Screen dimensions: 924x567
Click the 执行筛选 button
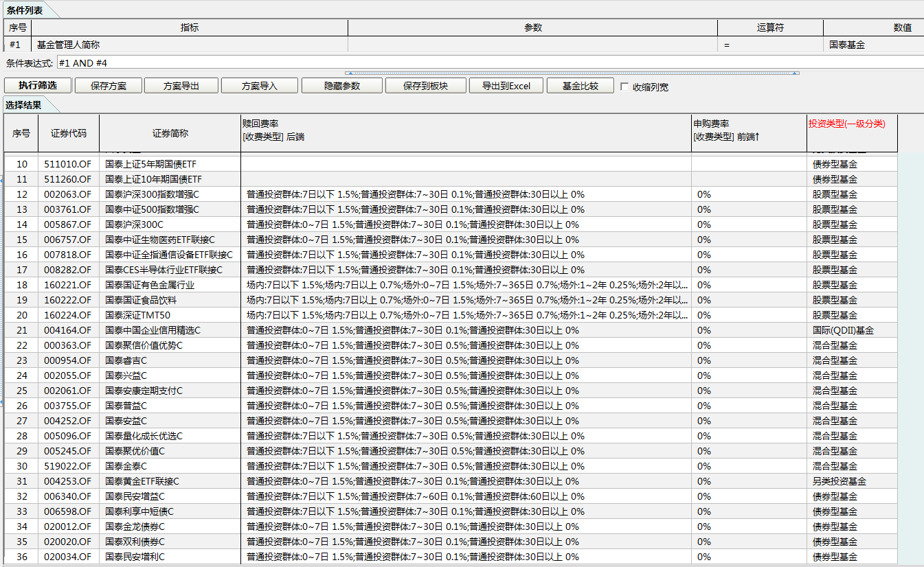tap(37, 86)
